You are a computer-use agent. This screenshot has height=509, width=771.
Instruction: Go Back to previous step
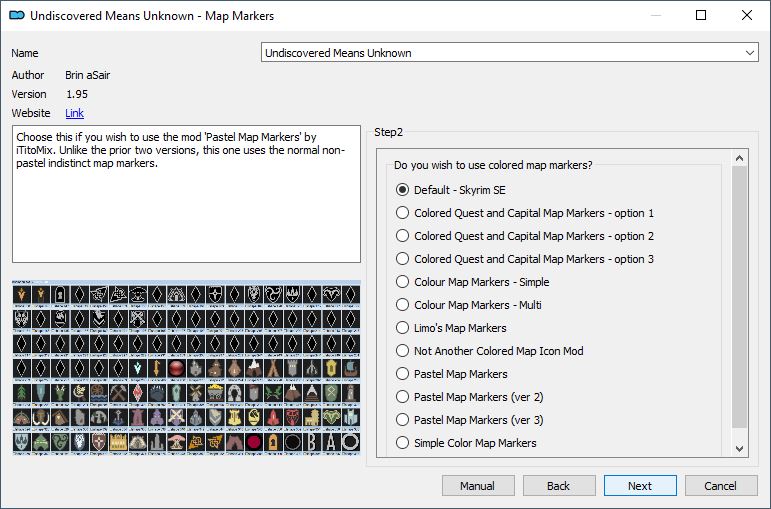point(559,486)
